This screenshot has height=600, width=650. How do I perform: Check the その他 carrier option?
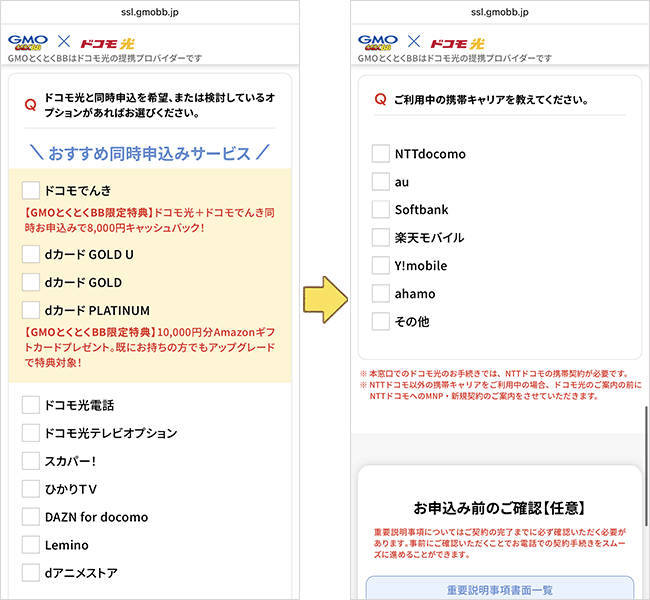pos(381,321)
